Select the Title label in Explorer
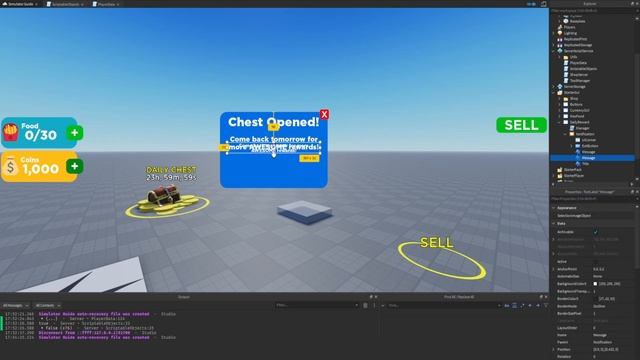 point(582,164)
